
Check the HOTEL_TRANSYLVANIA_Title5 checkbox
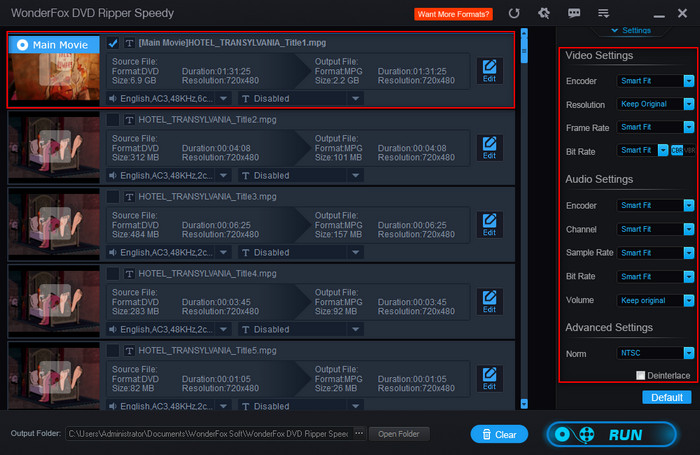tap(113, 351)
